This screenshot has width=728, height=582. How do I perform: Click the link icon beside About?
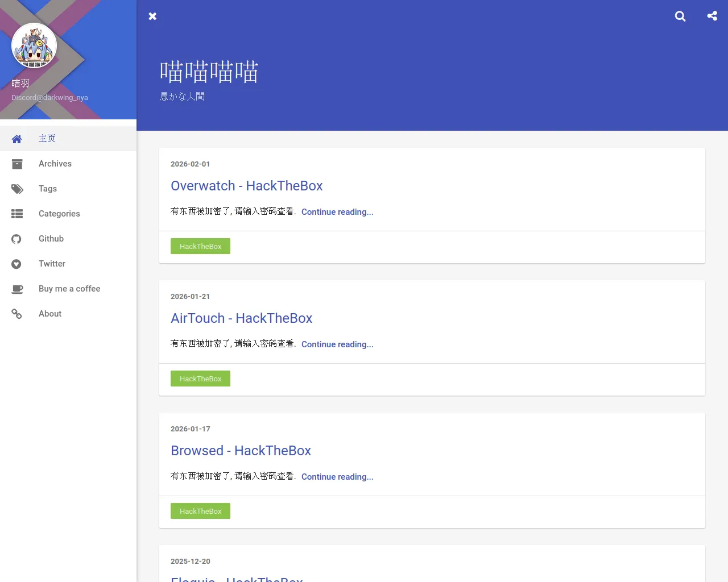coord(17,314)
